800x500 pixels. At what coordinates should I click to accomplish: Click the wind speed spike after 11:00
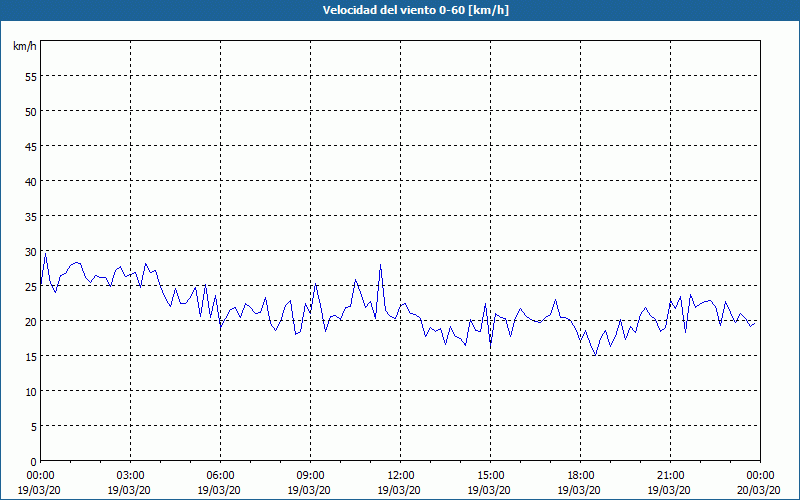(381, 264)
